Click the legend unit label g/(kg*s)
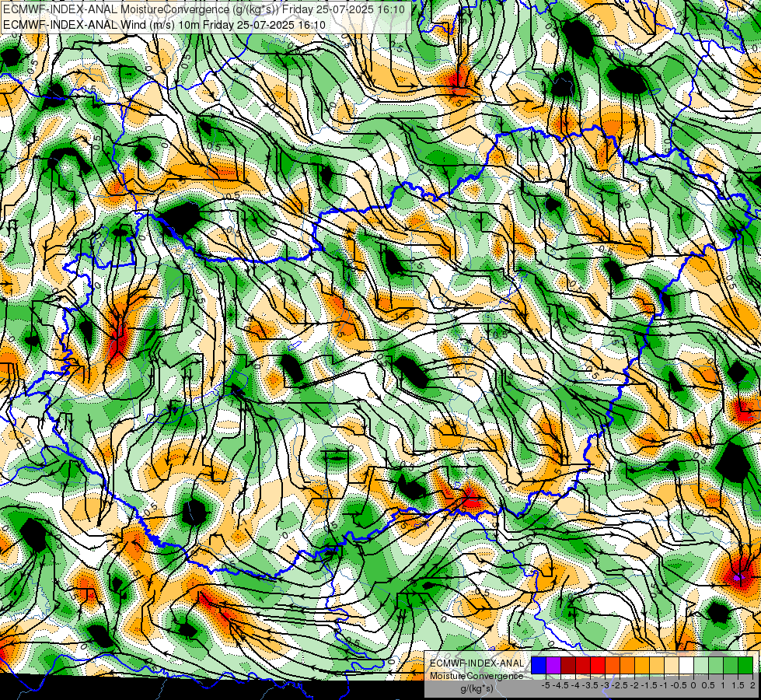 point(477,688)
